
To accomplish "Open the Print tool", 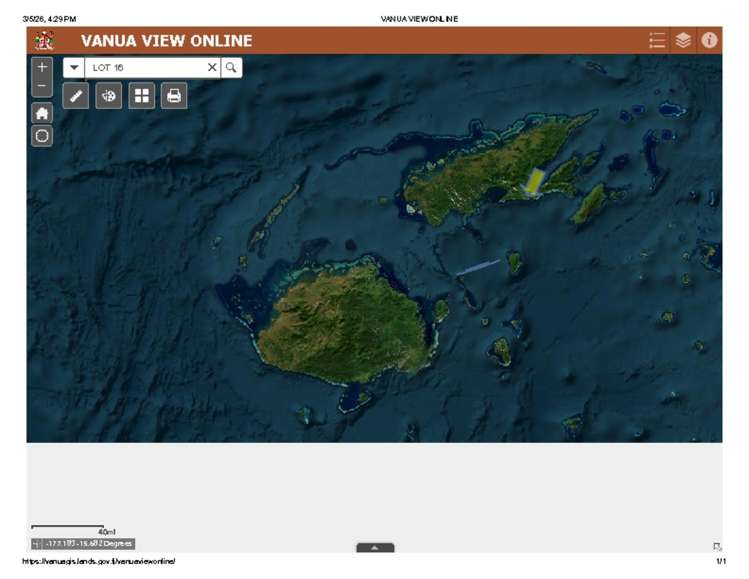I will pos(174,96).
